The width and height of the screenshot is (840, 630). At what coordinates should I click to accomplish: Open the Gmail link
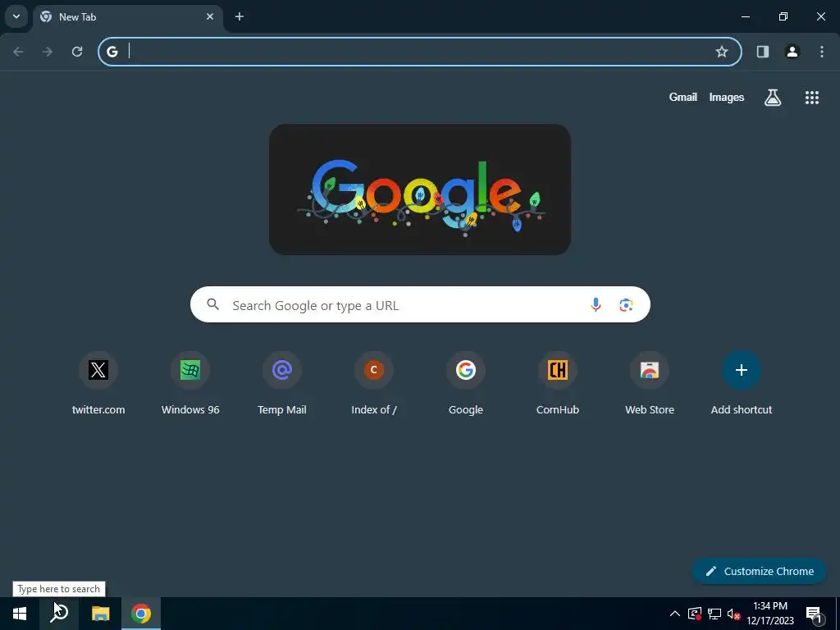(683, 97)
